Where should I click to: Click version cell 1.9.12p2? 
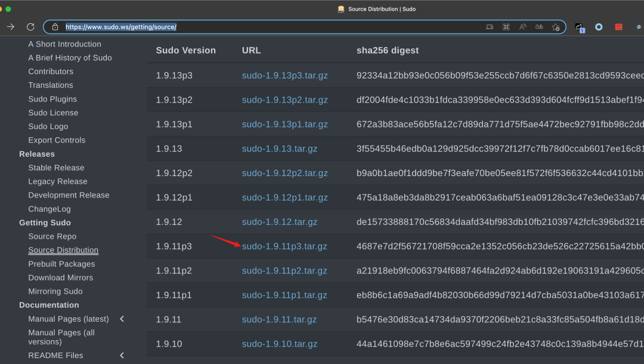pyautogui.click(x=174, y=173)
